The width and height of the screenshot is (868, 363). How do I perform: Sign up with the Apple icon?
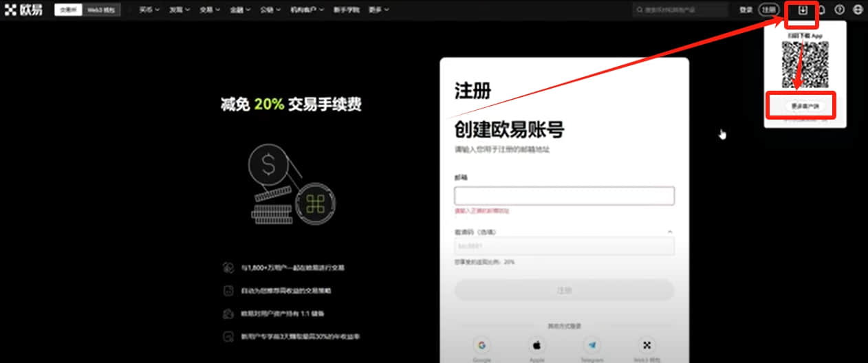pyautogui.click(x=536, y=346)
